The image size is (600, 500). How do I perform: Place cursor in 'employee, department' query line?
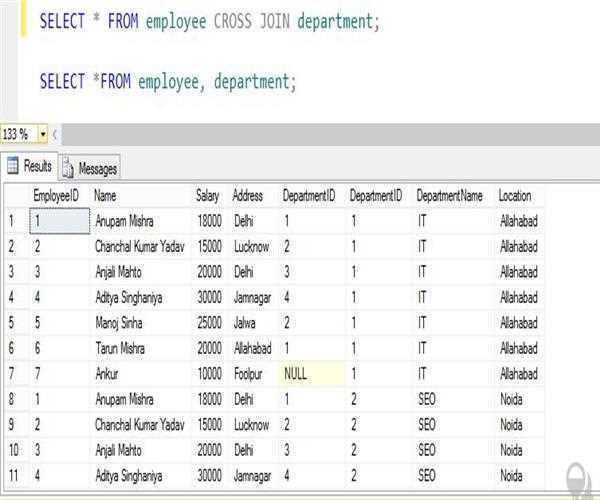pyautogui.click(x=168, y=81)
